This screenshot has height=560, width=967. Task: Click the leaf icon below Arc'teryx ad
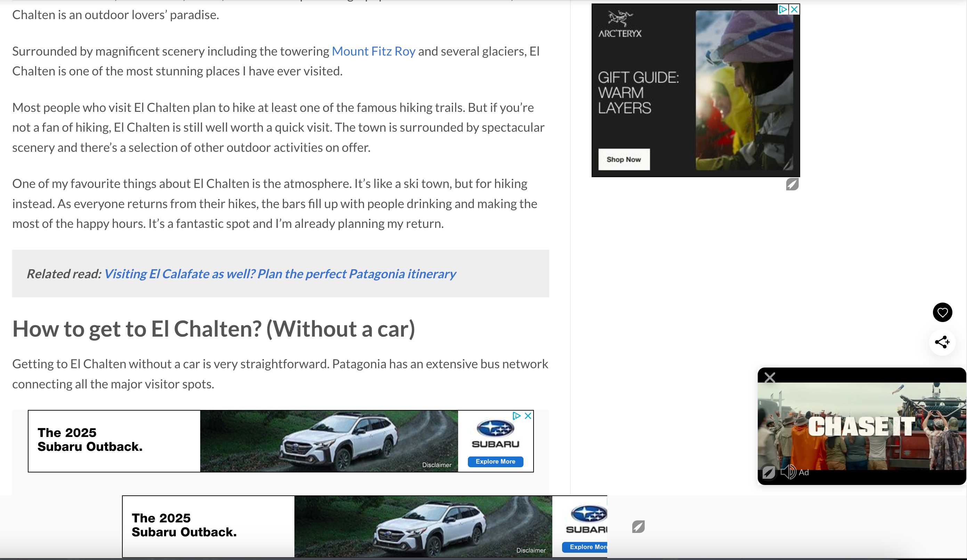[x=792, y=184]
